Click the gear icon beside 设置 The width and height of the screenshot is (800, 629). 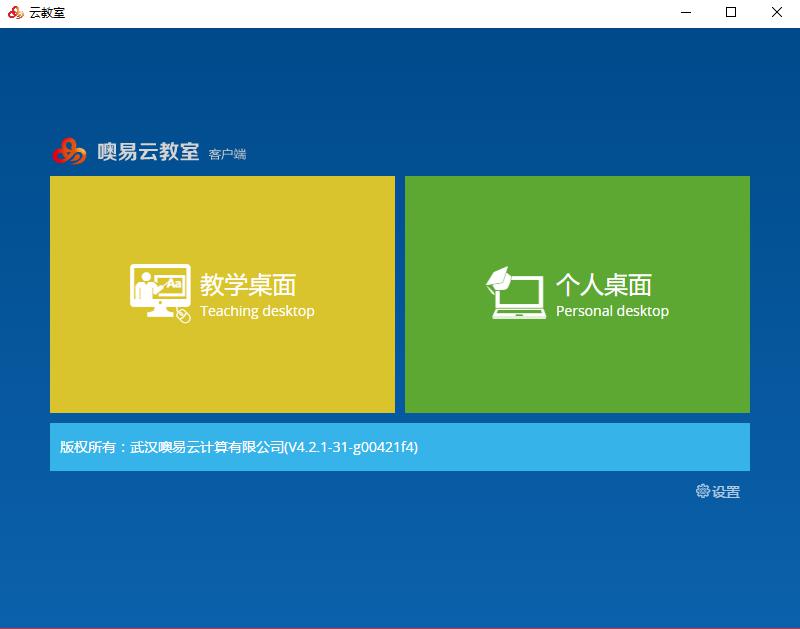(x=703, y=491)
